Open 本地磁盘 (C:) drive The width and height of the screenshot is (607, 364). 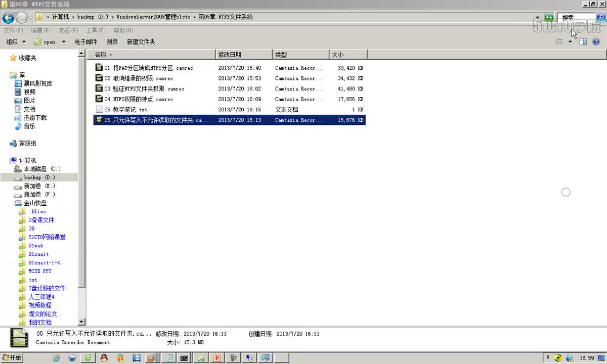pyautogui.click(x=42, y=169)
